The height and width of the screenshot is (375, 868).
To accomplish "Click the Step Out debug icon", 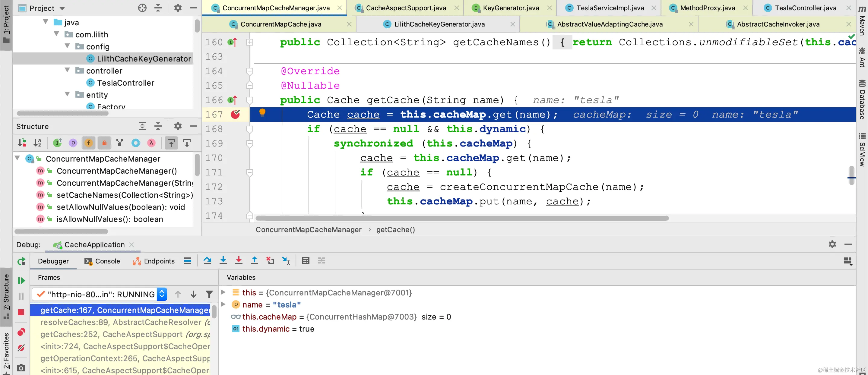I will tap(255, 260).
